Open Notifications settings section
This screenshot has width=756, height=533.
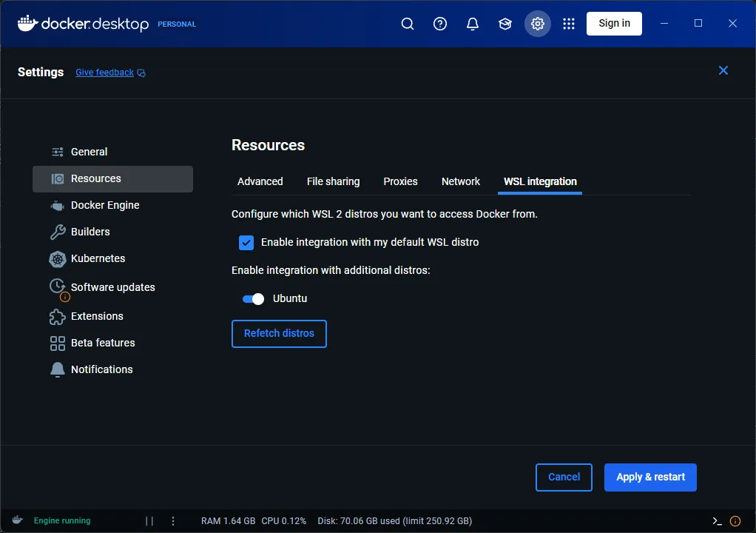coord(113,369)
